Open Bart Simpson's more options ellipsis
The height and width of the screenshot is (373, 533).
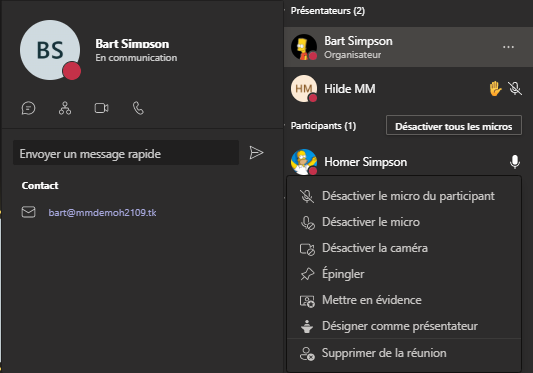click(x=508, y=47)
